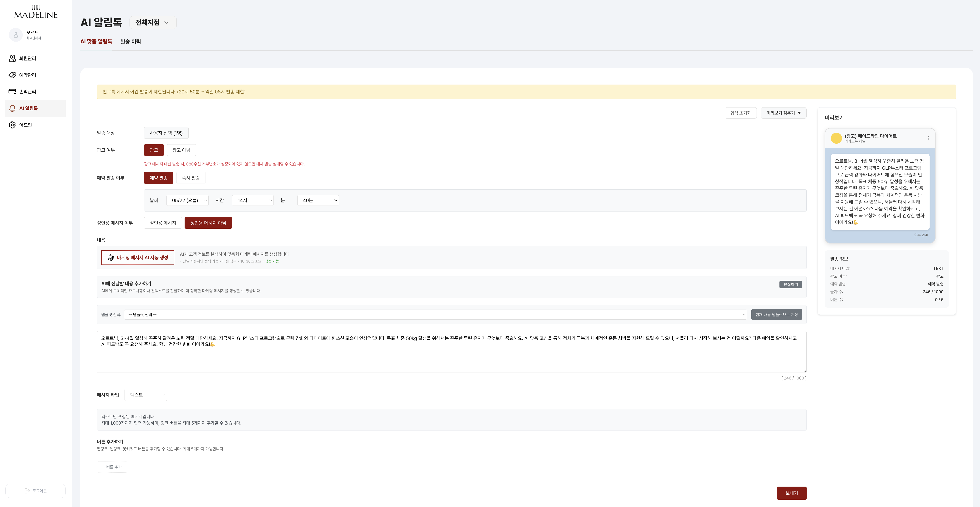Click inside the message content textarea

coord(452,352)
